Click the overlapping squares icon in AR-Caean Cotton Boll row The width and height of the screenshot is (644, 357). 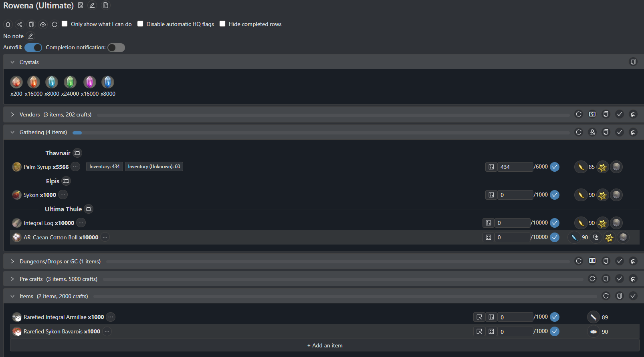coord(596,237)
